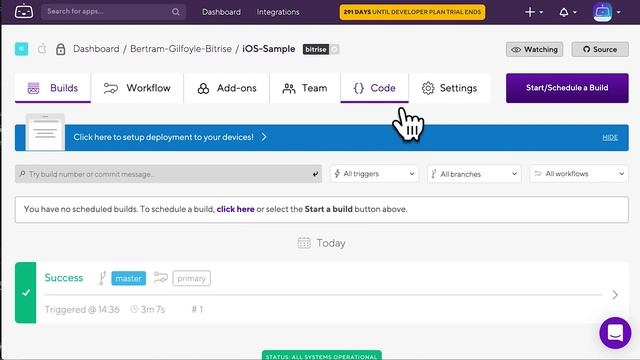Click the trial ends notice banner
Image resolution: width=640 pixels, height=360 pixels.
pos(412,12)
